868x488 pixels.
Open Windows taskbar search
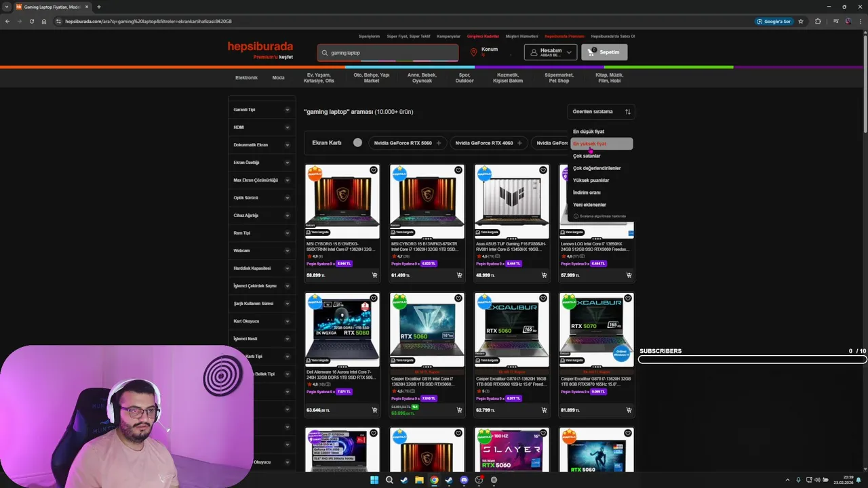389,480
